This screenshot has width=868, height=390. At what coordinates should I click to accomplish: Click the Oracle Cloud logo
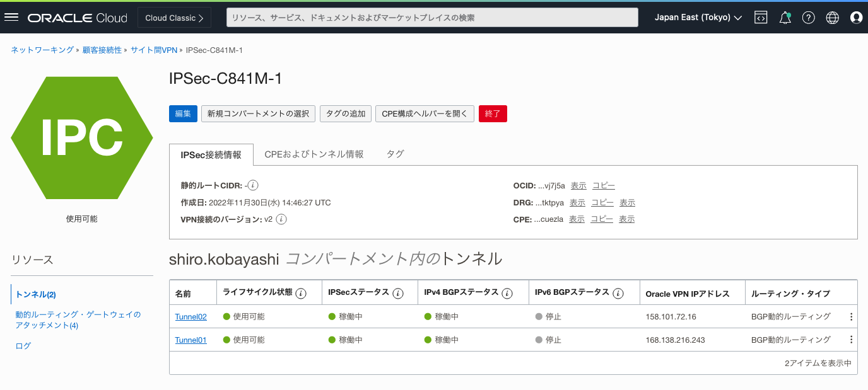click(x=78, y=18)
